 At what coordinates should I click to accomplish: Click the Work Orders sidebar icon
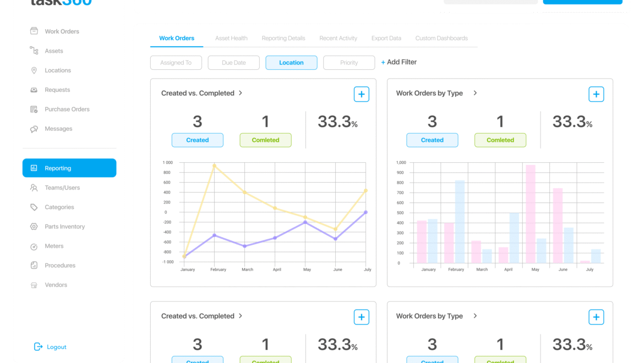tap(34, 31)
